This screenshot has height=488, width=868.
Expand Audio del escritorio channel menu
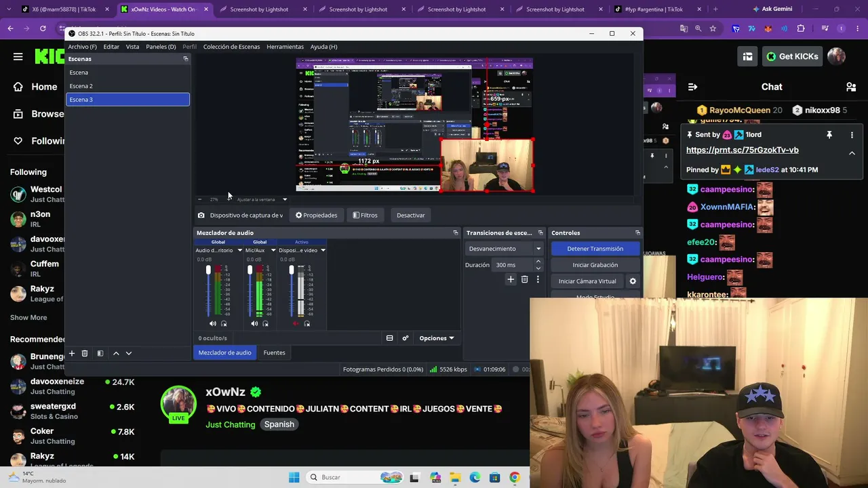coord(239,250)
